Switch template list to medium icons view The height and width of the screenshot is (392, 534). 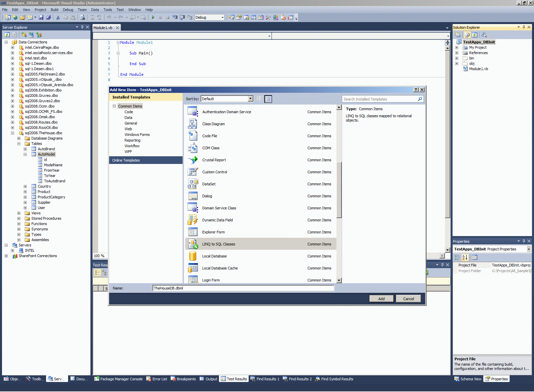click(268, 99)
